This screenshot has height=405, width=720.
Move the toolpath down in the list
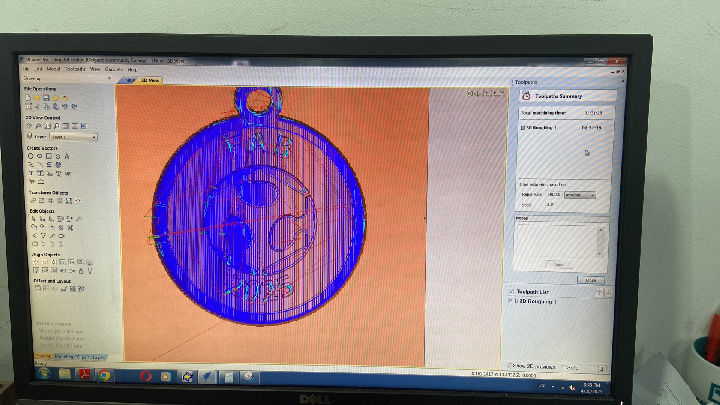coord(608,292)
